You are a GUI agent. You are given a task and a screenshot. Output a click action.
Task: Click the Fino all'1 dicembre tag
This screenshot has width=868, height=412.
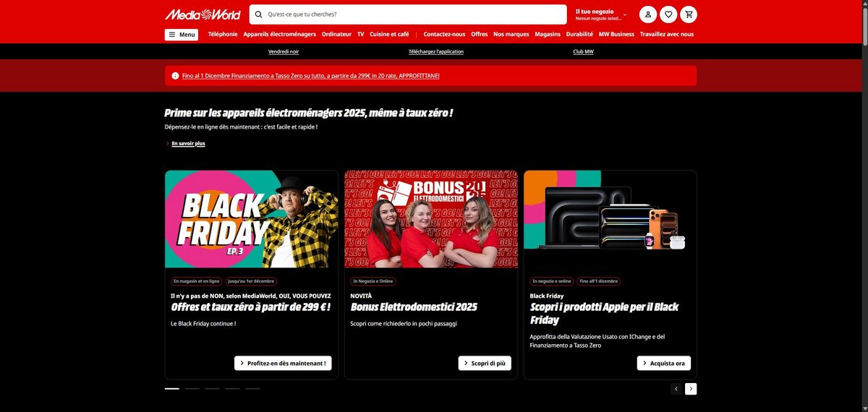[598, 281]
